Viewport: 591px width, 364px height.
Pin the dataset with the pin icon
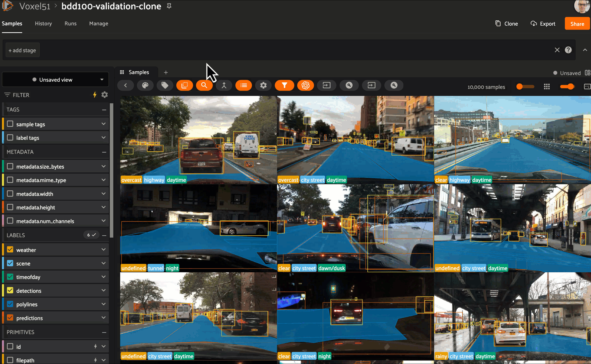click(169, 6)
